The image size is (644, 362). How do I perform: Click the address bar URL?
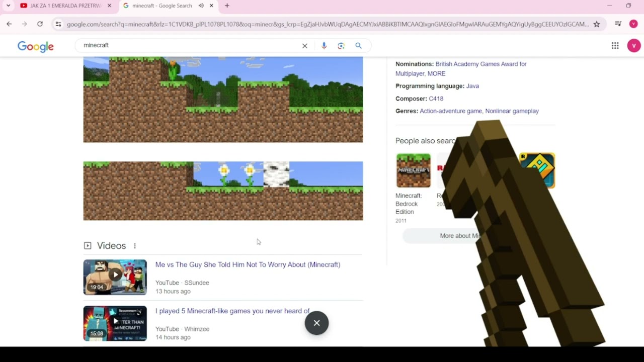[x=327, y=24]
